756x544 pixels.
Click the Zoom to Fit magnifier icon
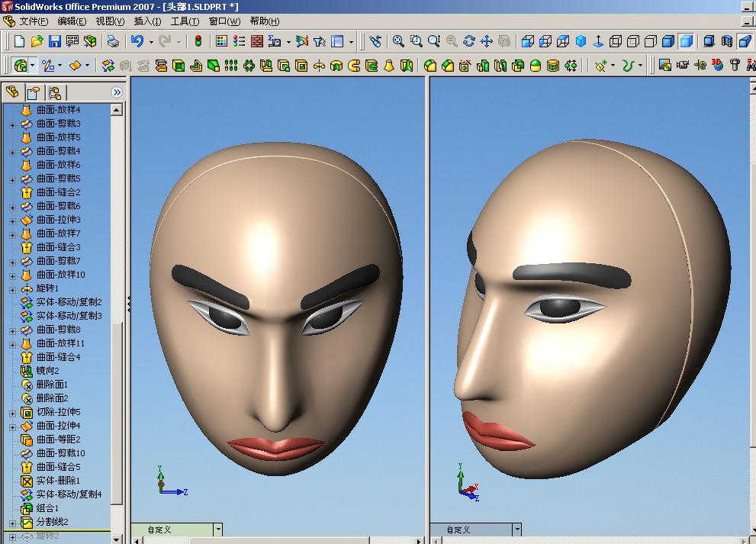[x=398, y=41]
